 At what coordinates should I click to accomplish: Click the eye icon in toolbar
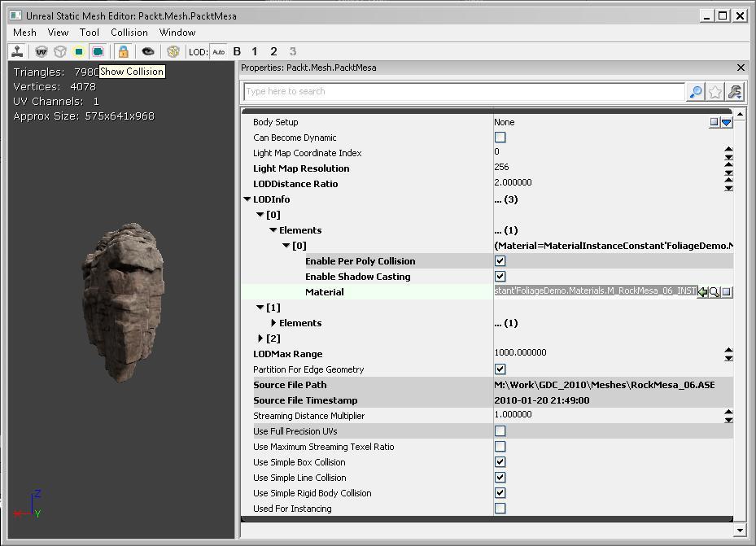tap(147, 51)
